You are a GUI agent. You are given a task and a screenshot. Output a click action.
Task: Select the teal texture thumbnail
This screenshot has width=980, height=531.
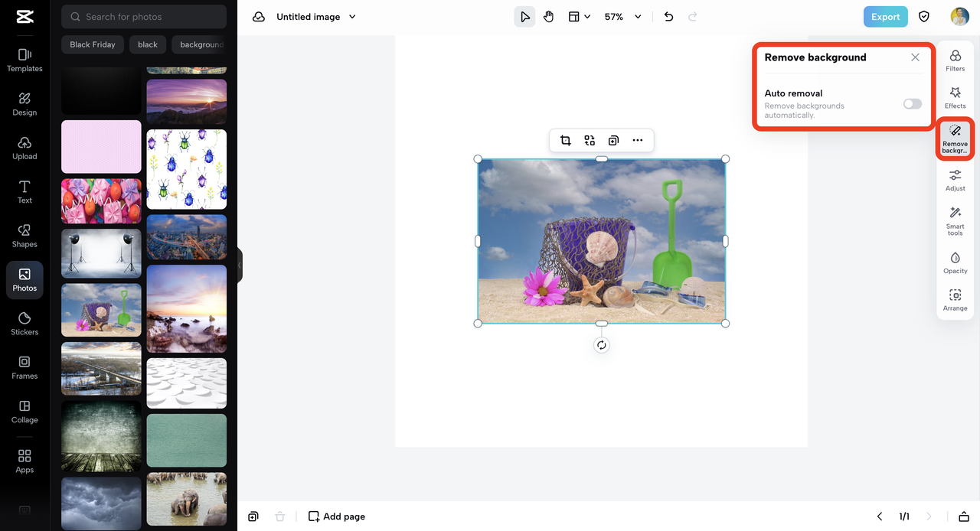(187, 440)
